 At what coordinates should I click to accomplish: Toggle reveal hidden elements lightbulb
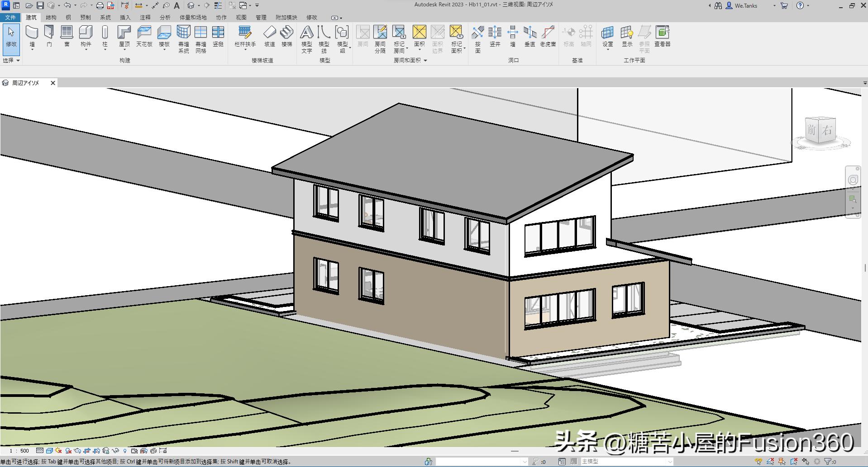(x=125, y=451)
